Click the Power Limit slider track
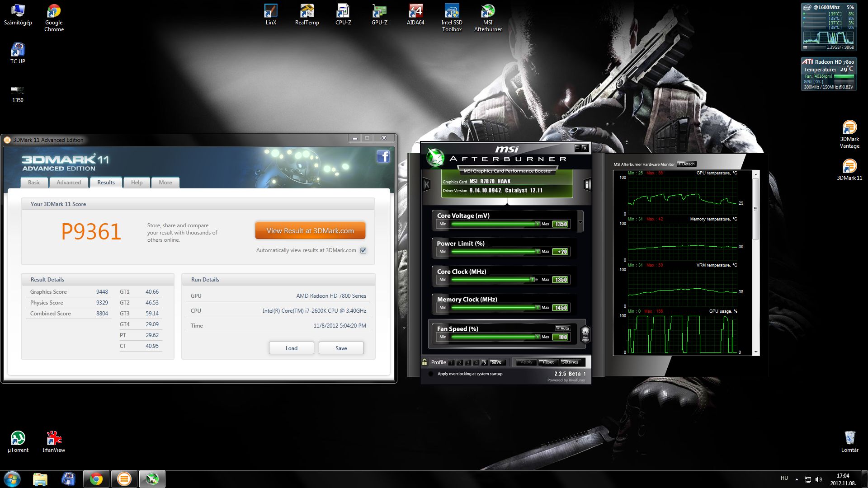The image size is (868, 488). 495,252
